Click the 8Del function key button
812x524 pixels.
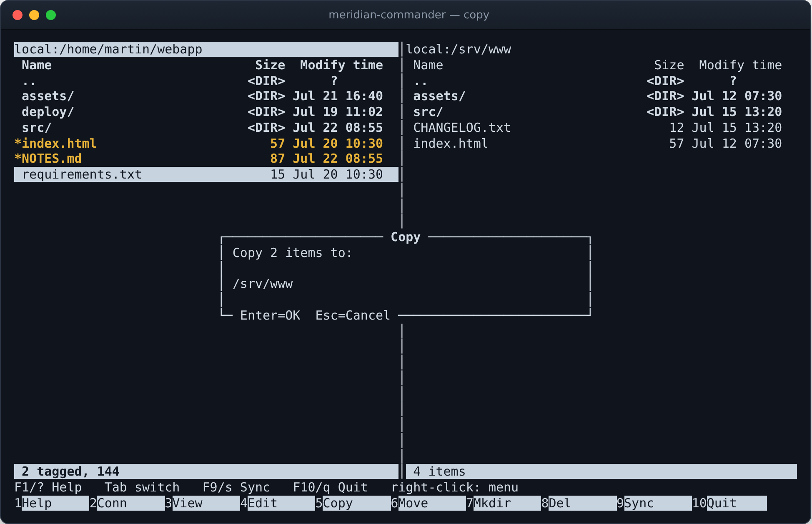point(579,503)
